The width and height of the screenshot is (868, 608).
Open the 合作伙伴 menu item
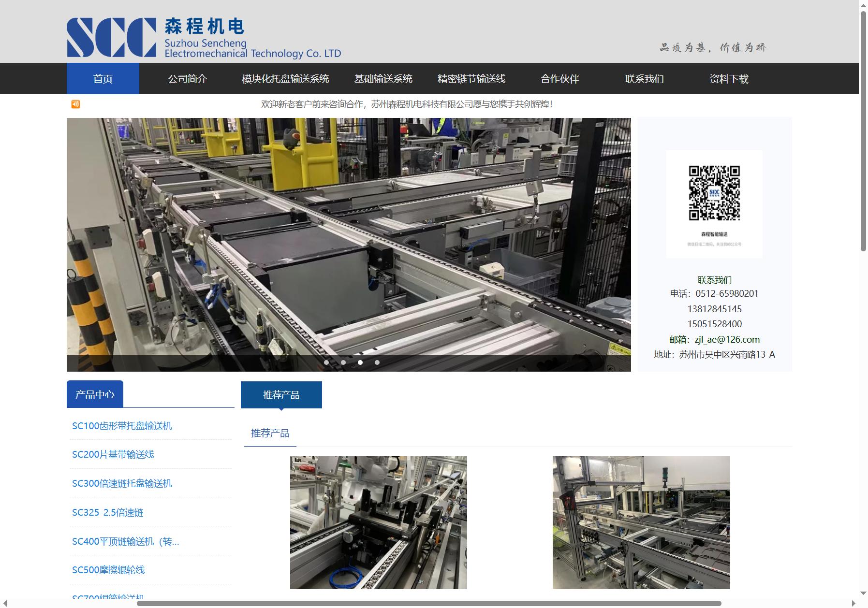[x=559, y=79]
